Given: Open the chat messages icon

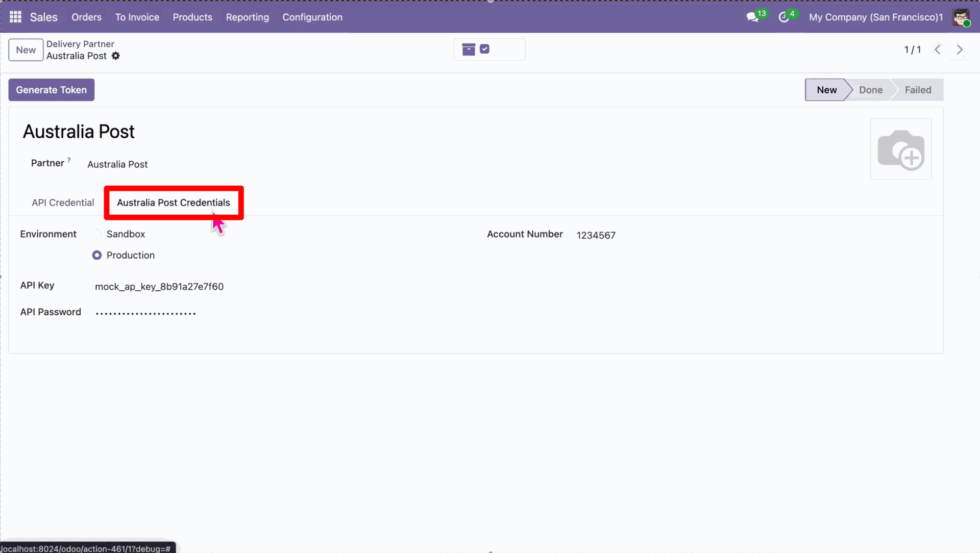Looking at the screenshot, I should click(x=752, y=17).
